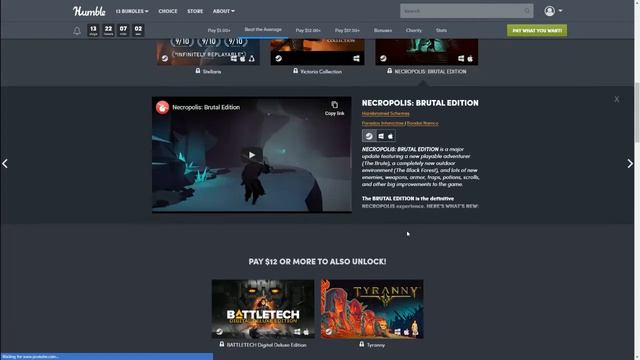Click the search magnifier icon
640x360 pixels.
(527, 11)
